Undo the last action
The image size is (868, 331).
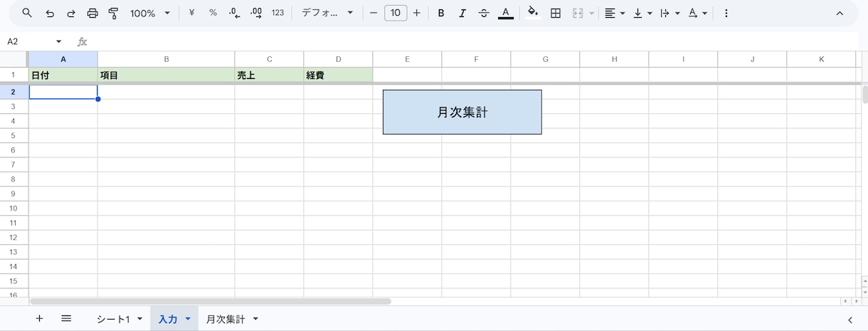click(49, 13)
